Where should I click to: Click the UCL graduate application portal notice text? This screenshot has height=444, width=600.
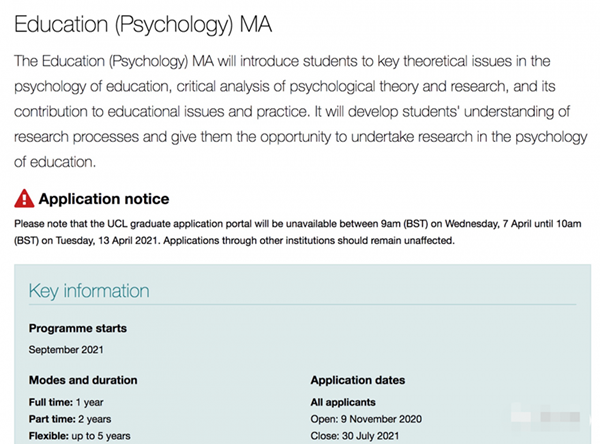298,232
